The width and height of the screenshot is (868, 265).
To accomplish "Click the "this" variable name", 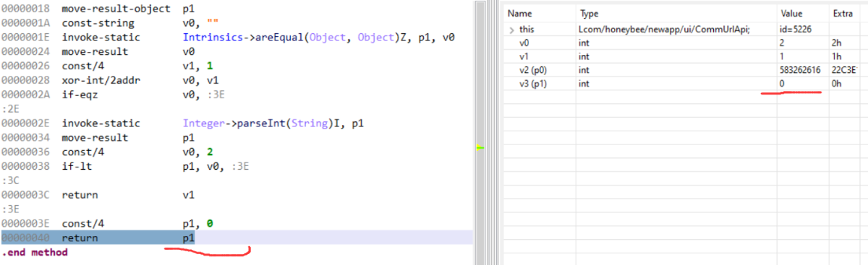I will [527, 30].
